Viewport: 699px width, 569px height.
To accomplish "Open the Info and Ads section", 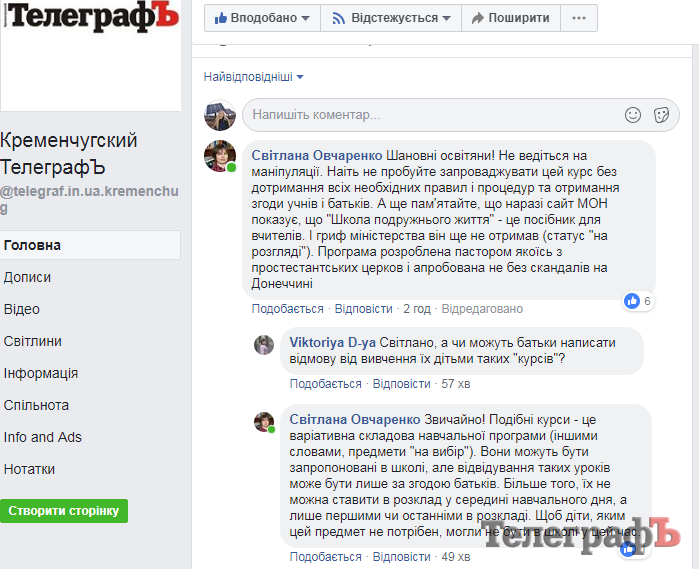I will (x=43, y=437).
